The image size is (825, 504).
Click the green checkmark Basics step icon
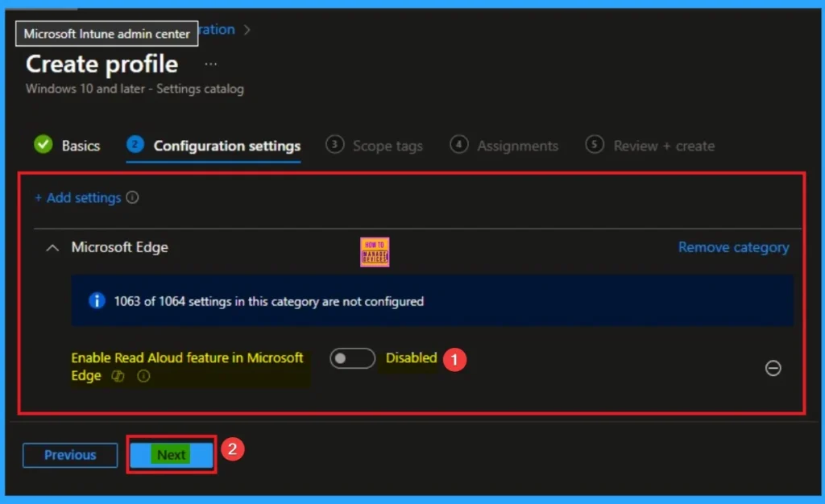tap(44, 145)
